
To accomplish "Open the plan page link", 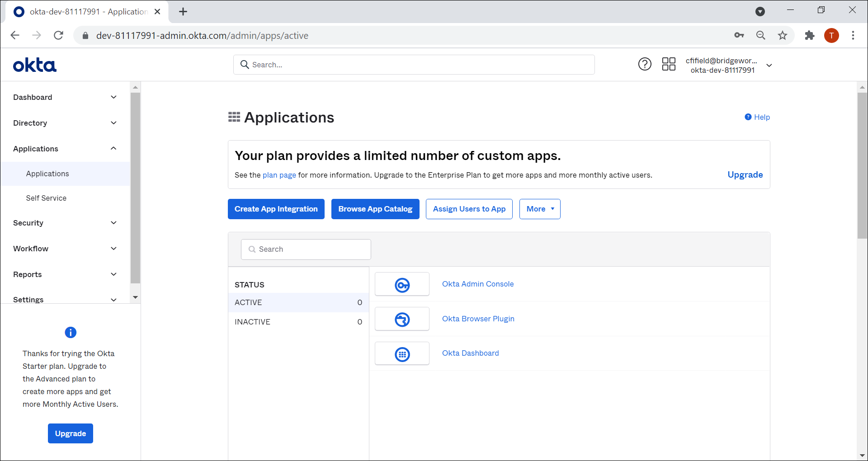I will click(279, 175).
